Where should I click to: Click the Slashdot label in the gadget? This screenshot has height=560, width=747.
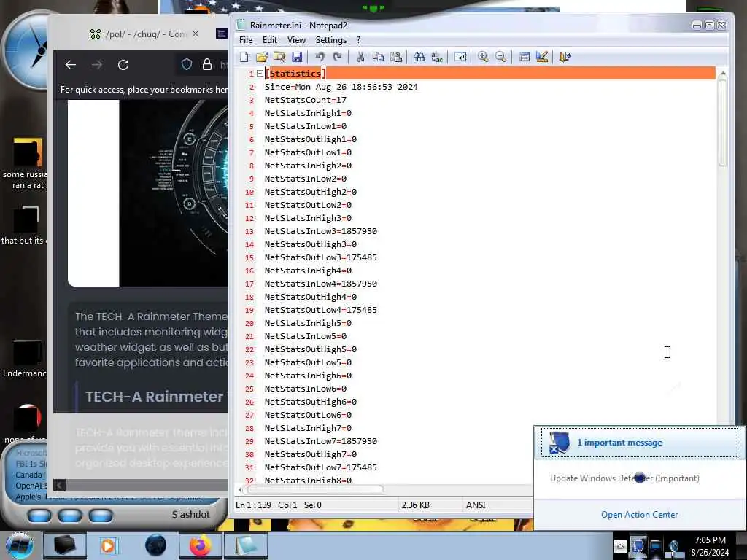tap(190, 515)
